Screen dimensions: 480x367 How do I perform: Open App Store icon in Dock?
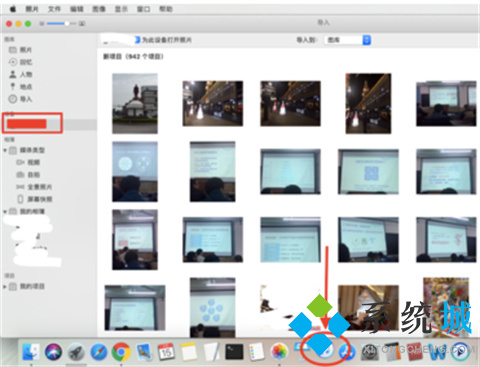[347, 352]
